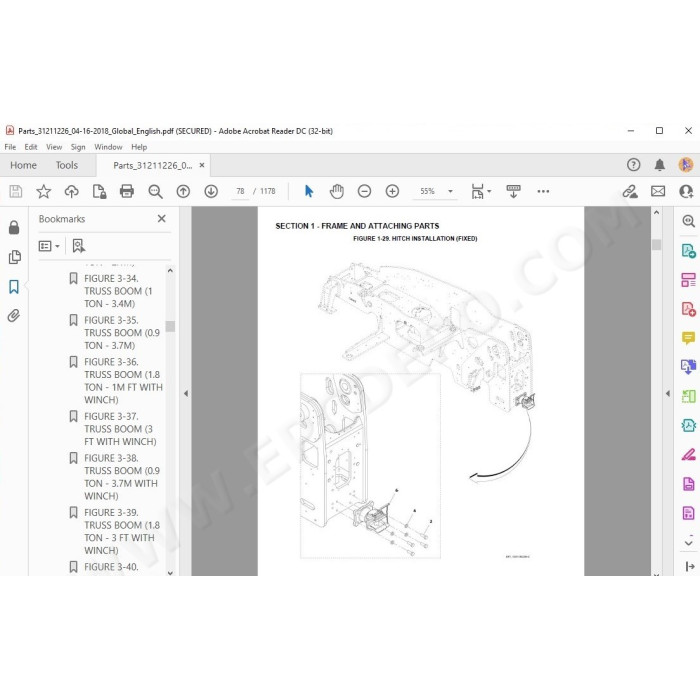
Task: Expand the right tools pane with arrow-bar icon
Action: click(689, 567)
